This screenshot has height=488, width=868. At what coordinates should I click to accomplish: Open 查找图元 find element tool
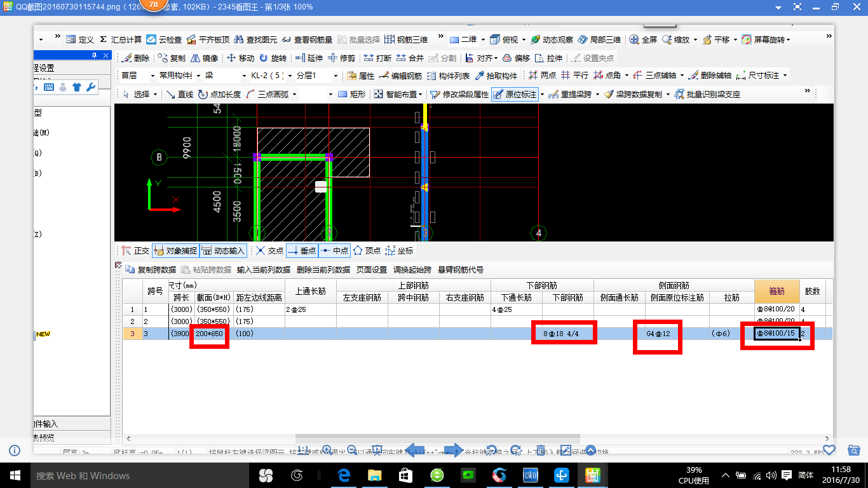255,39
